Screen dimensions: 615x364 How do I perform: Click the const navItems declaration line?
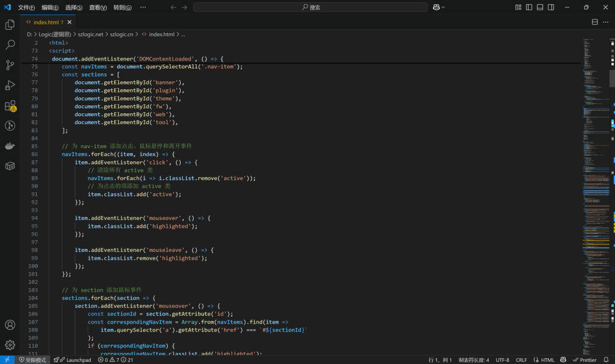(152, 66)
